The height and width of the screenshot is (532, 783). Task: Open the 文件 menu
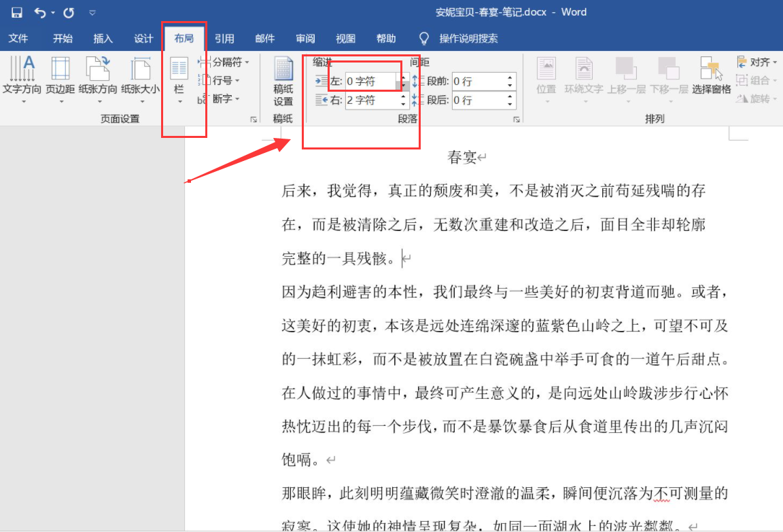click(19, 38)
